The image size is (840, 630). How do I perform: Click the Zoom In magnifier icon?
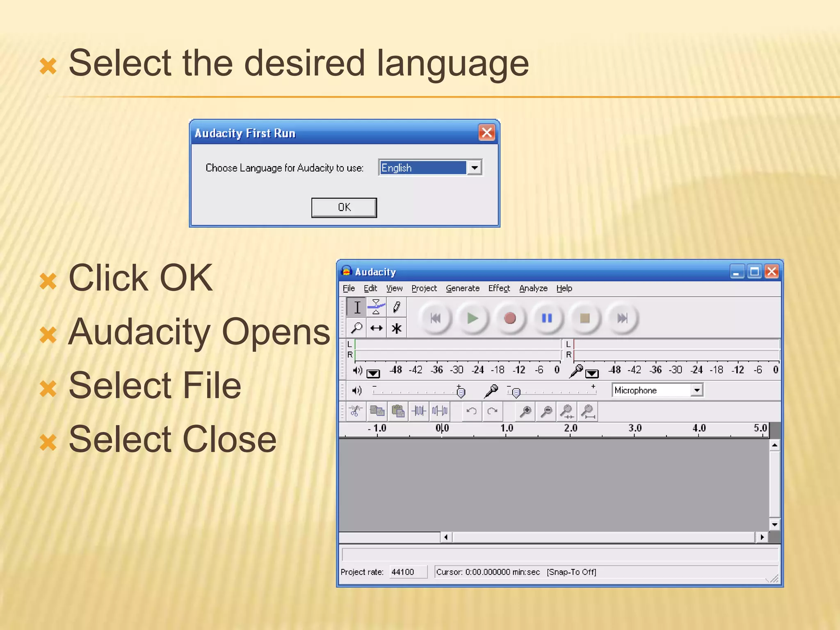(x=525, y=411)
